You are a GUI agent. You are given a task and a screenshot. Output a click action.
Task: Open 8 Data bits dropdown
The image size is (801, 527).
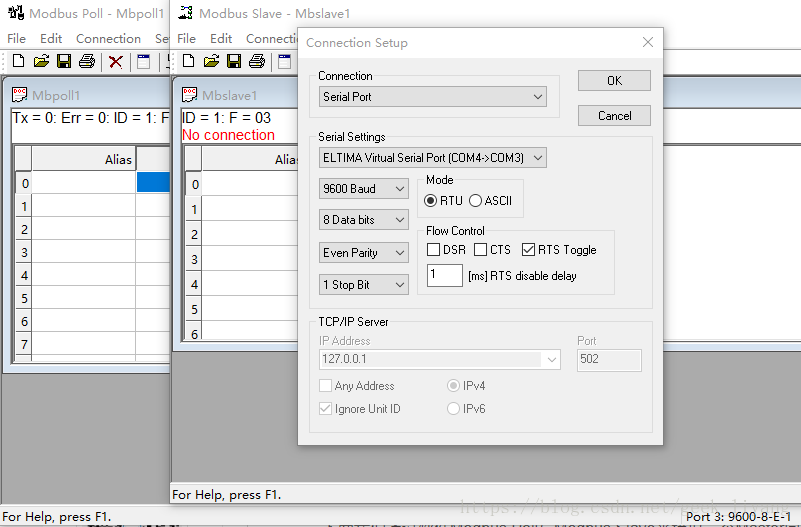tap(364, 220)
